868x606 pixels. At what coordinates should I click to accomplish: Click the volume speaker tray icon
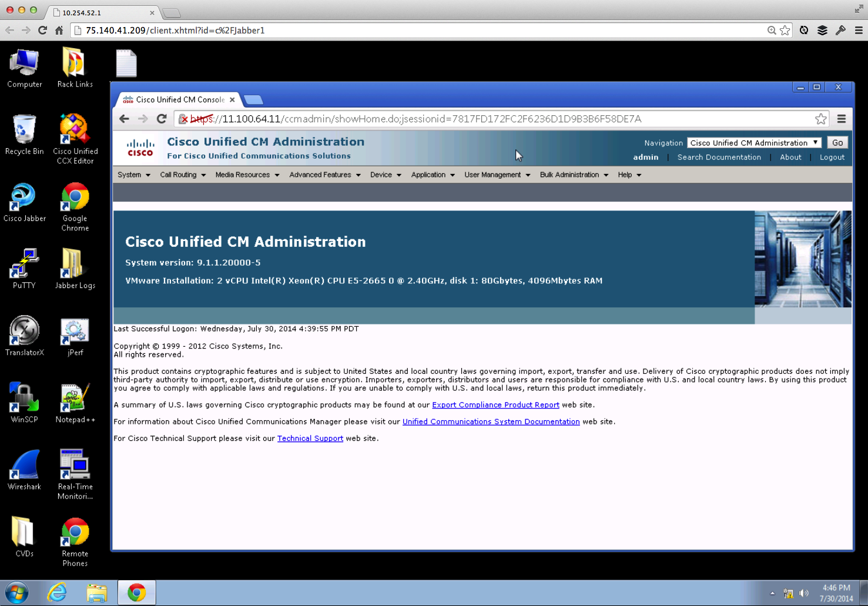tap(804, 593)
